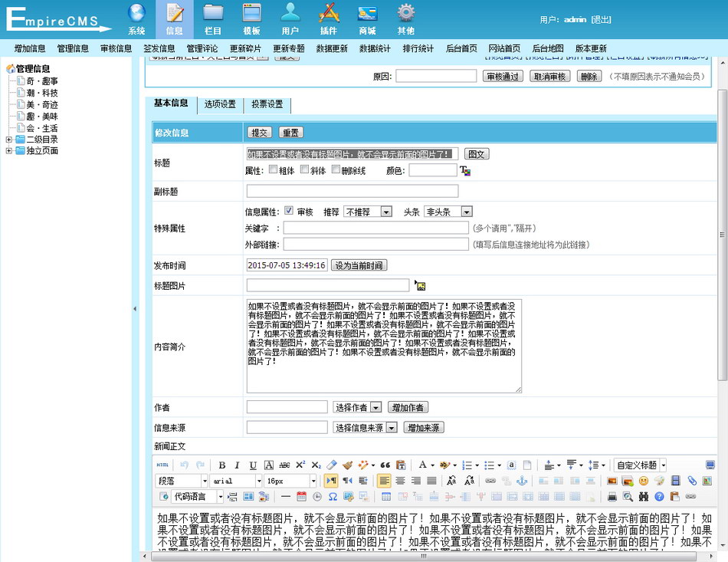Click the 重置 reset button
The width and height of the screenshot is (728, 562).
[290, 133]
